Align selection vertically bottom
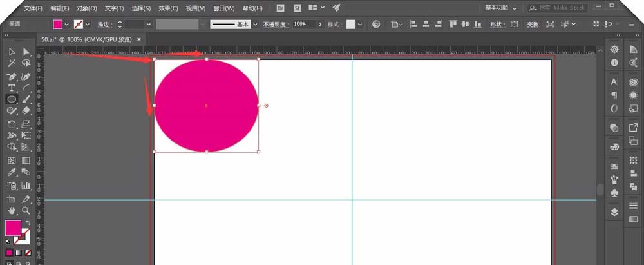 (x=478, y=25)
